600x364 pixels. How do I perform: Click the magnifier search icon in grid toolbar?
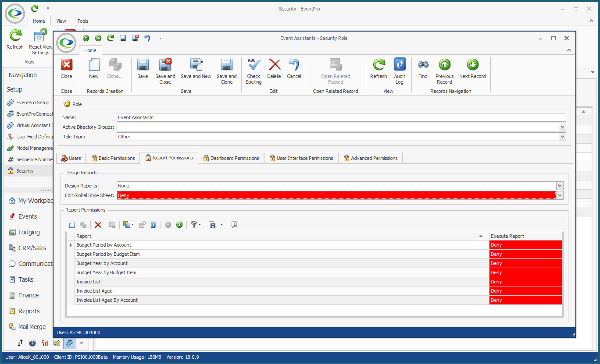click(x=234, y=225)
